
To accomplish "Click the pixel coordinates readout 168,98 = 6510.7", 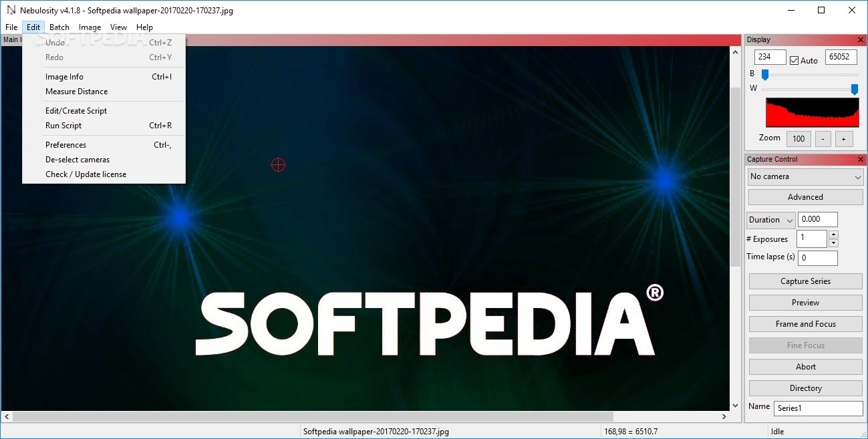I will (x=631, y=432).
